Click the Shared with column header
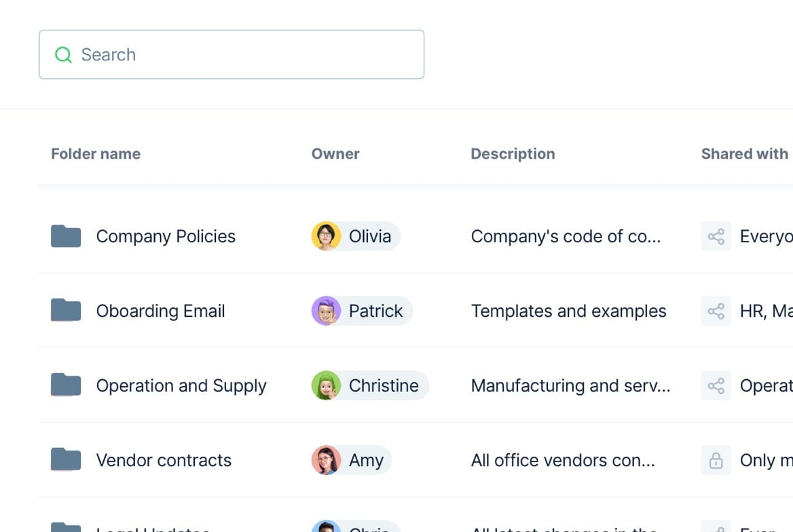793x532 pixels. coord(743,154)
